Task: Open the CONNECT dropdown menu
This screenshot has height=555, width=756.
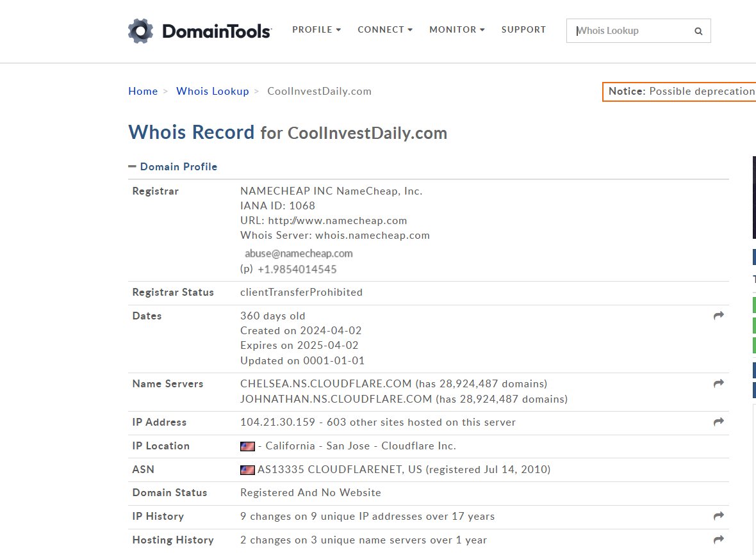Action: click(385, 30)
